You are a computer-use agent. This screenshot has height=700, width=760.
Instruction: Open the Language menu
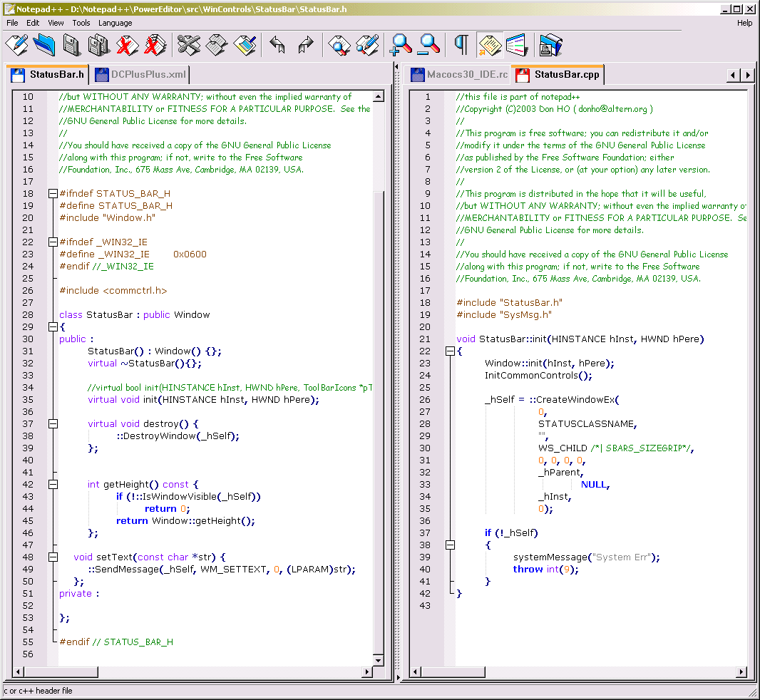point(115,22)
